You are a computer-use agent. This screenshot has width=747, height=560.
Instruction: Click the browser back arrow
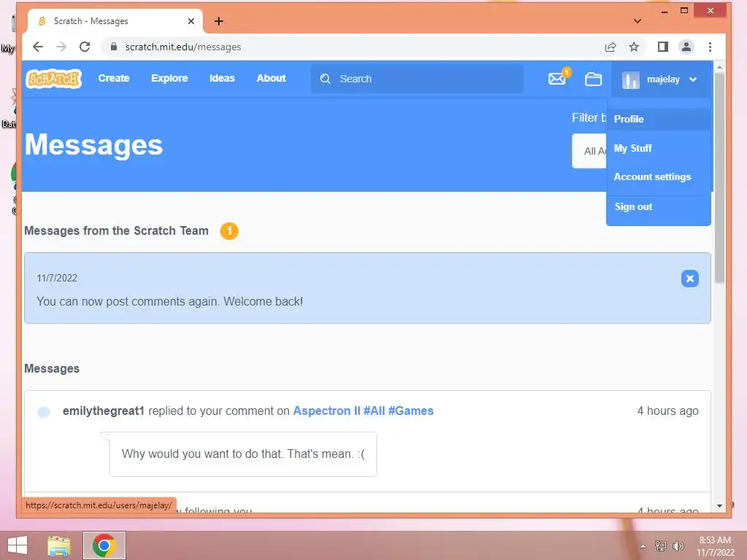pos(38,47)
